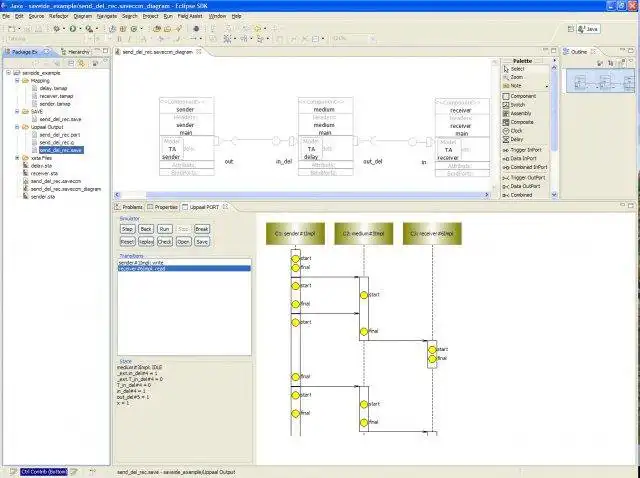Collapse the Mapping folder in the tree
The width and height of the screenshot is (640, 478).
(17, 81)
